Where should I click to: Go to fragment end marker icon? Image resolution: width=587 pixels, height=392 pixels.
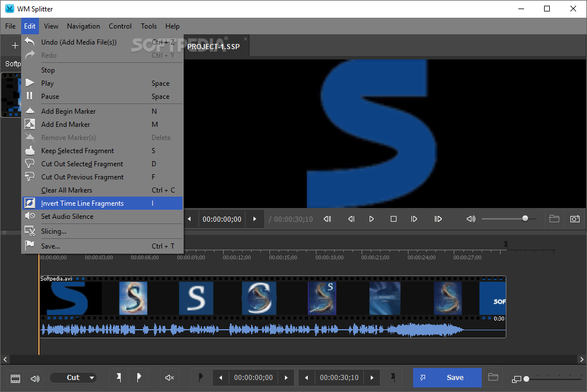392,378
